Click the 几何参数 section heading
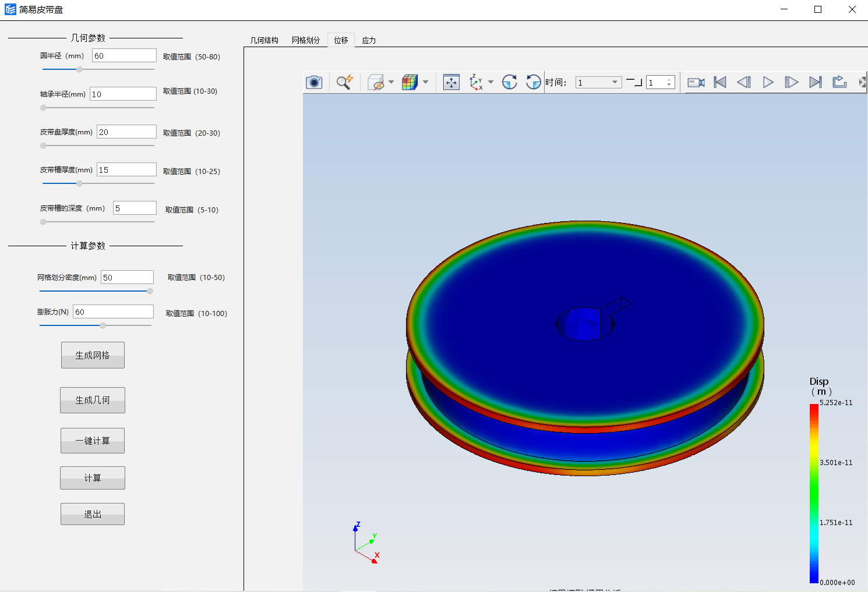This screenshot has width=868, height=592. pos(88,38)
